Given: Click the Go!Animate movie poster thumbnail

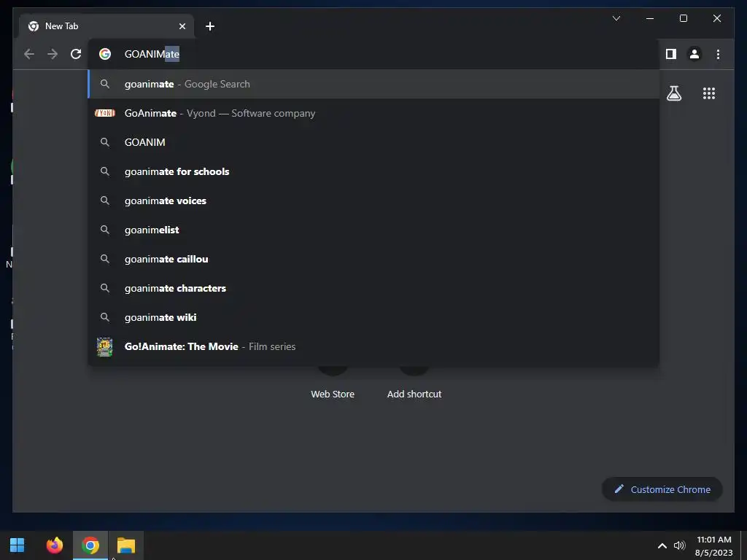Looking at the screenshot, I should click(x=105, y=346).
